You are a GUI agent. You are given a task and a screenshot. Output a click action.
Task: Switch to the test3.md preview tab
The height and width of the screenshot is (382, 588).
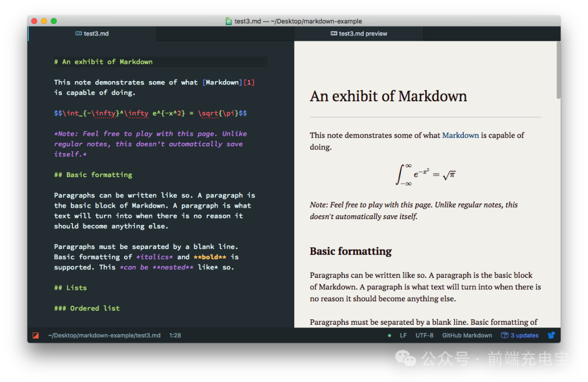[359, 33]
